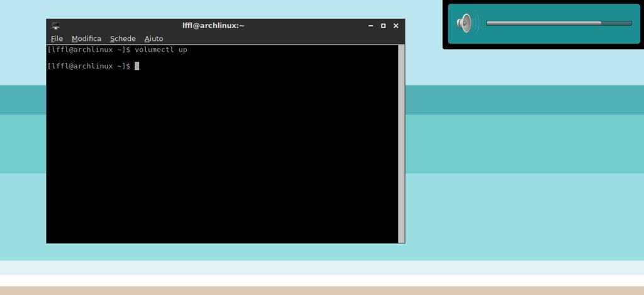Click the 'lffl@archlinux:~' window title

click(x=214, y=25)
